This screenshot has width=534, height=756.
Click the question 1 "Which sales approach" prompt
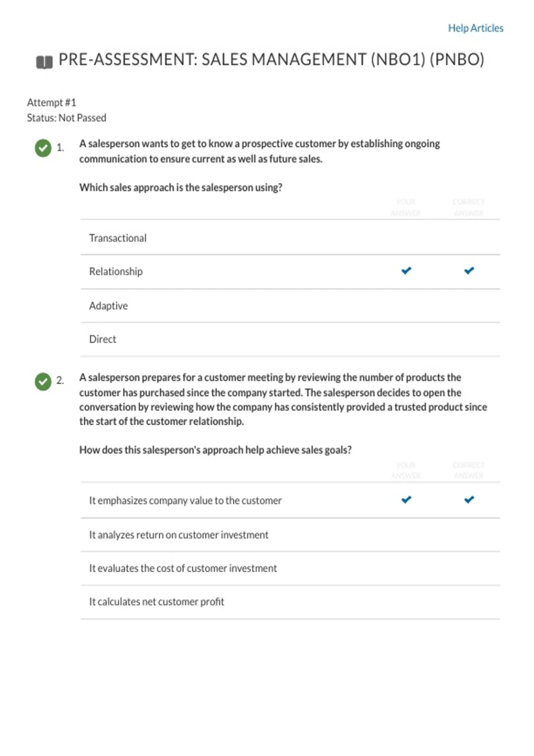[181, 188]
